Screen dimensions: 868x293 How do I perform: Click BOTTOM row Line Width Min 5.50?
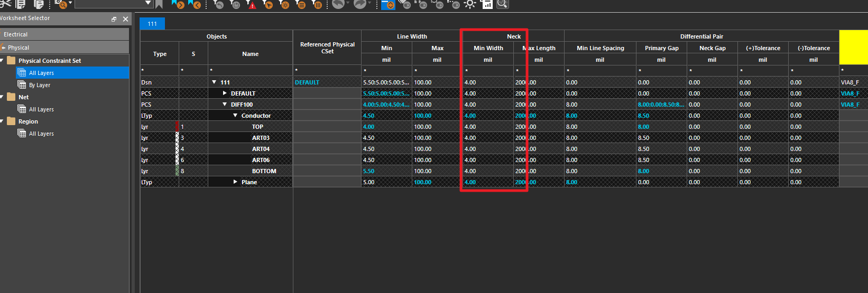(386, 171)
